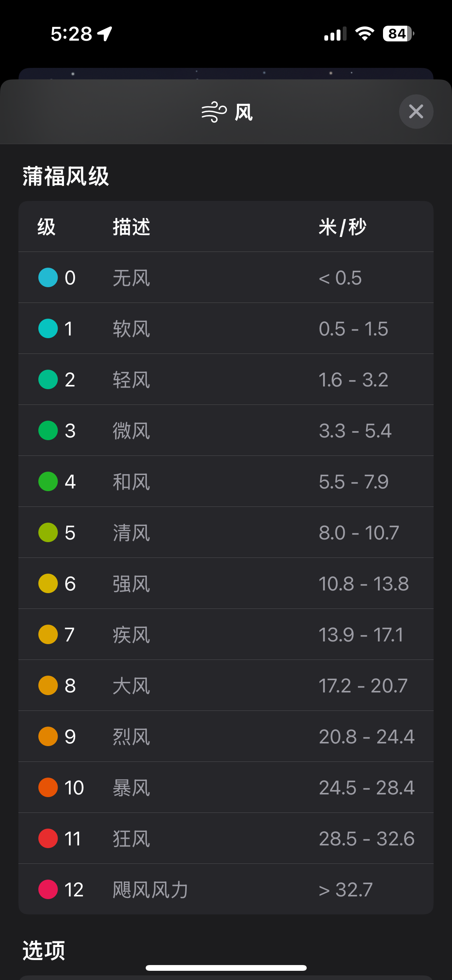The width and height of the screenshot is (452, 980).
Task: Tap the location arrow in status bar
Action: point(105,34)
